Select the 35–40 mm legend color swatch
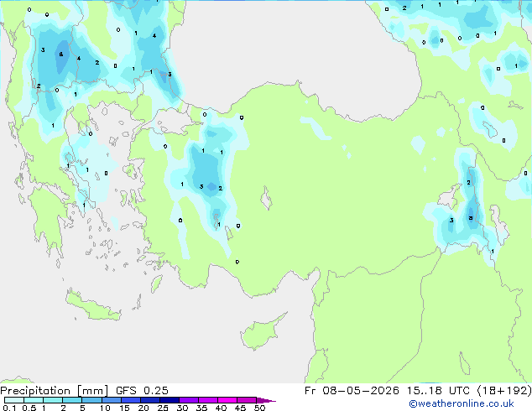This screenshot has height=411, width=532. click(x=207, y=400)
